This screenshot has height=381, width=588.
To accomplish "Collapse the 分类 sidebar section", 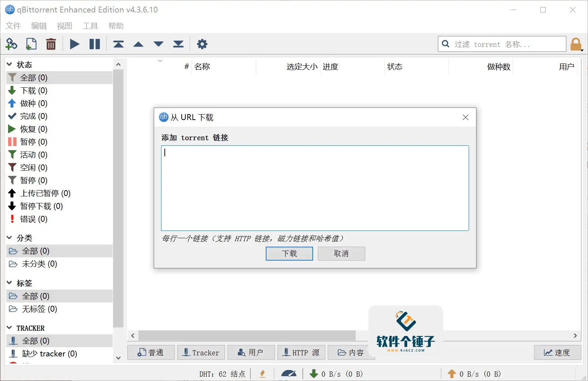I will tap(10, 238).
